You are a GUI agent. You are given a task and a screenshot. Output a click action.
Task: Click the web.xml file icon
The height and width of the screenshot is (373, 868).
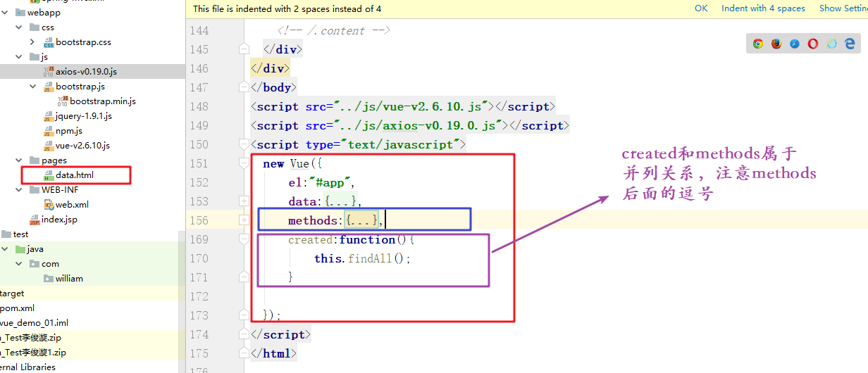[49, 205]
